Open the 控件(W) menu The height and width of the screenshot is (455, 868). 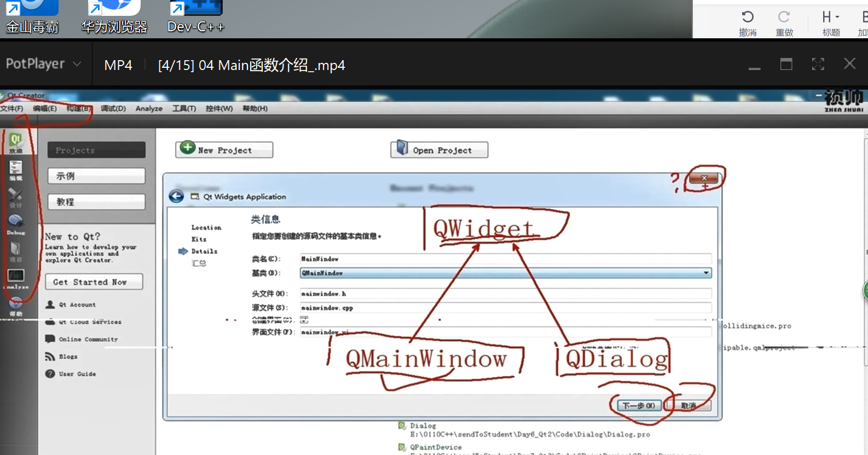219,108
